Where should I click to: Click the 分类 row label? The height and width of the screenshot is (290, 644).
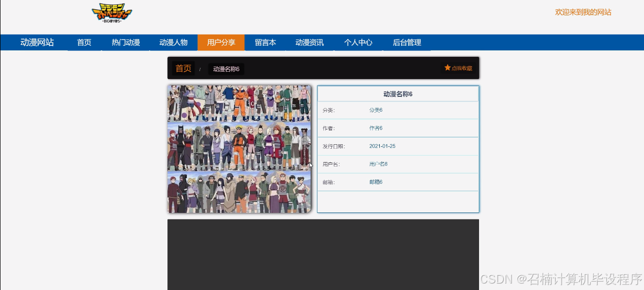[x=328, y=110]
